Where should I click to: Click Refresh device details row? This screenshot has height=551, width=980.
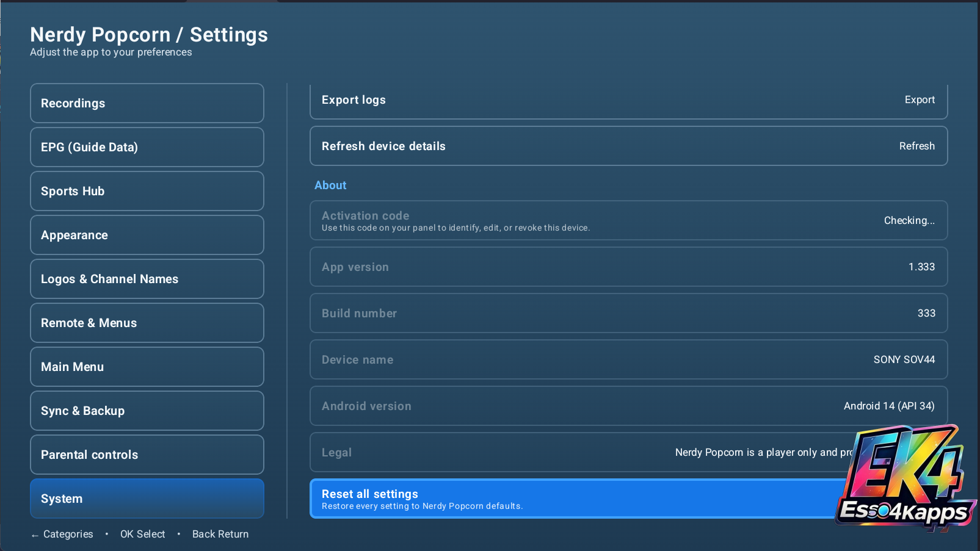pos(629,146)
